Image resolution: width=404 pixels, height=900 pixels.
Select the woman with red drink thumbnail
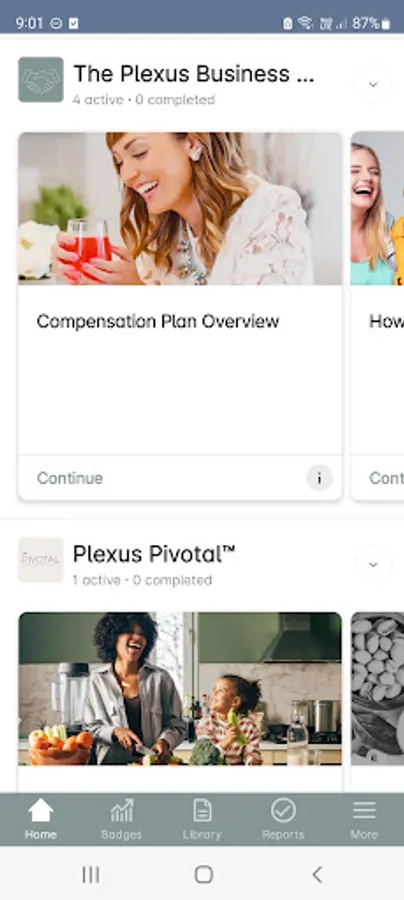180,209
